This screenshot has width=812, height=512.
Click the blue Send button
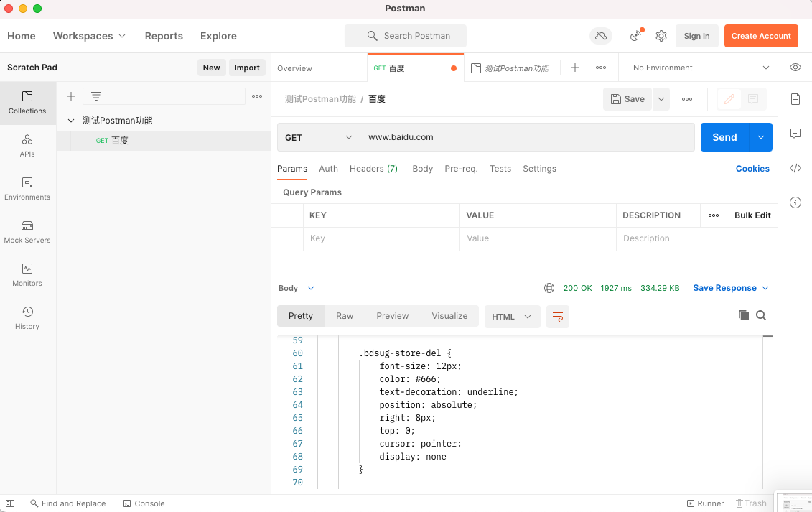pos(724,137)
